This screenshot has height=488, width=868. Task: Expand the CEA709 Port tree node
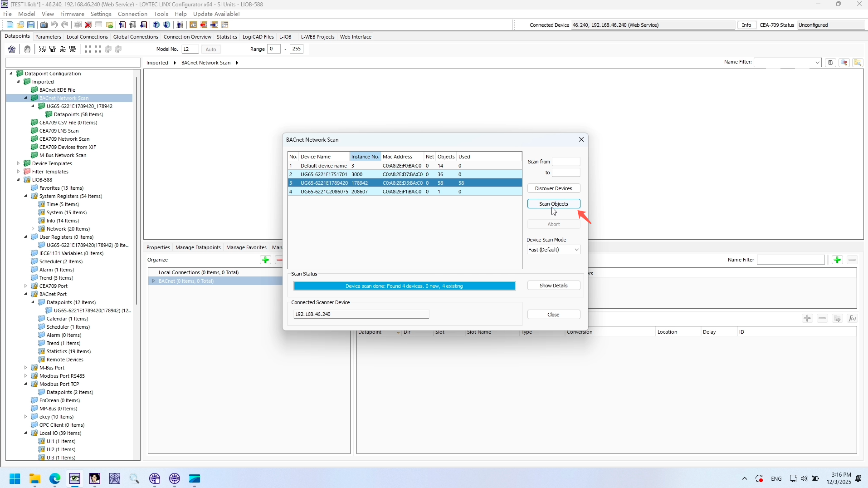coord(26,286)
